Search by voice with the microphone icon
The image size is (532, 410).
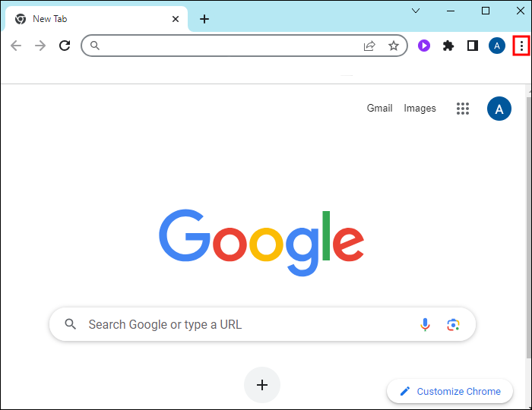[426, 324]
